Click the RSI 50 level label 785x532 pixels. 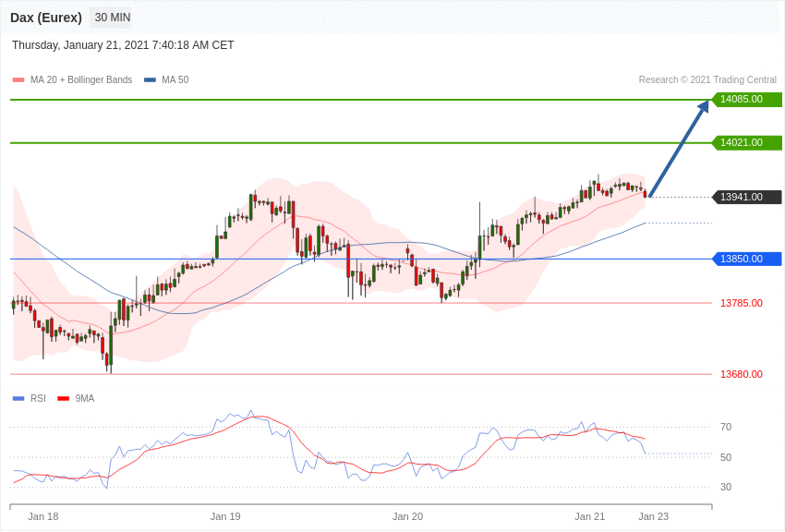tap(726, 457)
